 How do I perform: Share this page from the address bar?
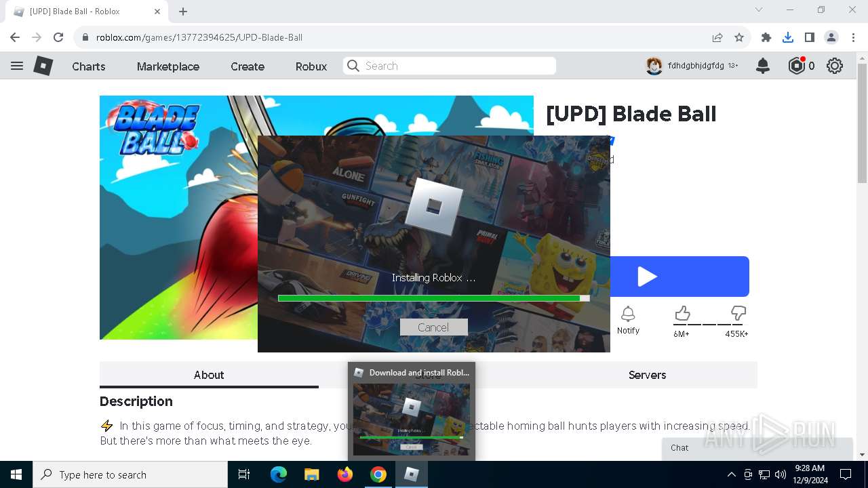pyautogui.click(x=717, y=37)
